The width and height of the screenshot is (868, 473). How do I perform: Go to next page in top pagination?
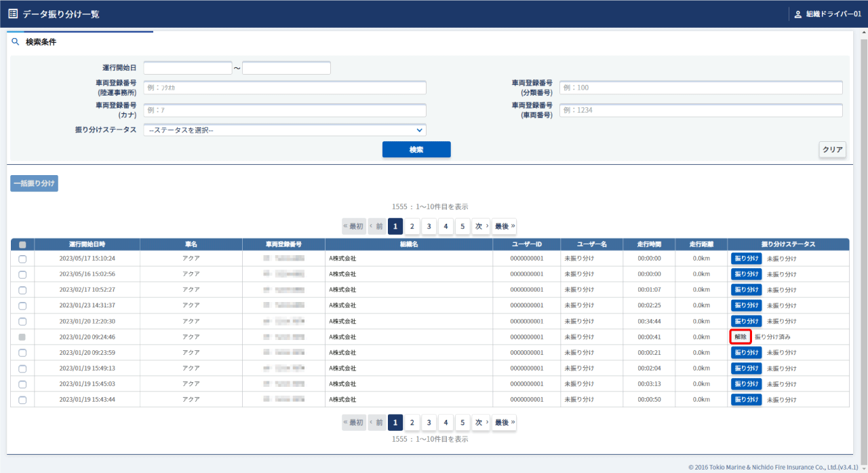[481, 226]
